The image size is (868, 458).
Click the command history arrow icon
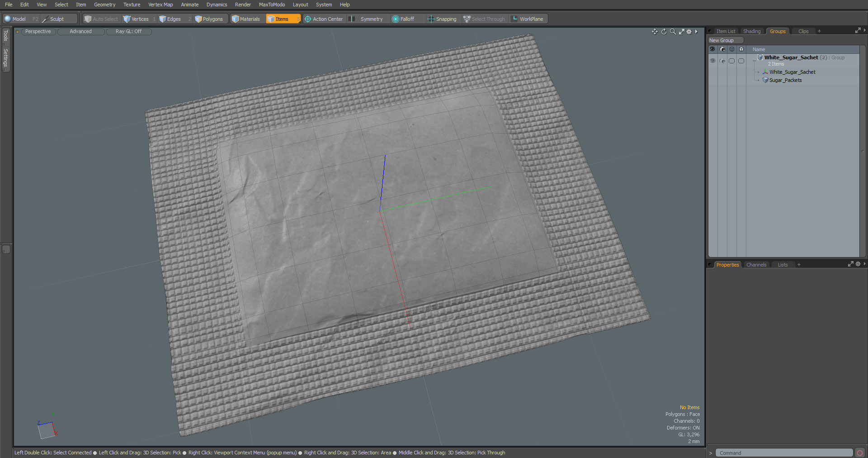(x=711, y=453)
